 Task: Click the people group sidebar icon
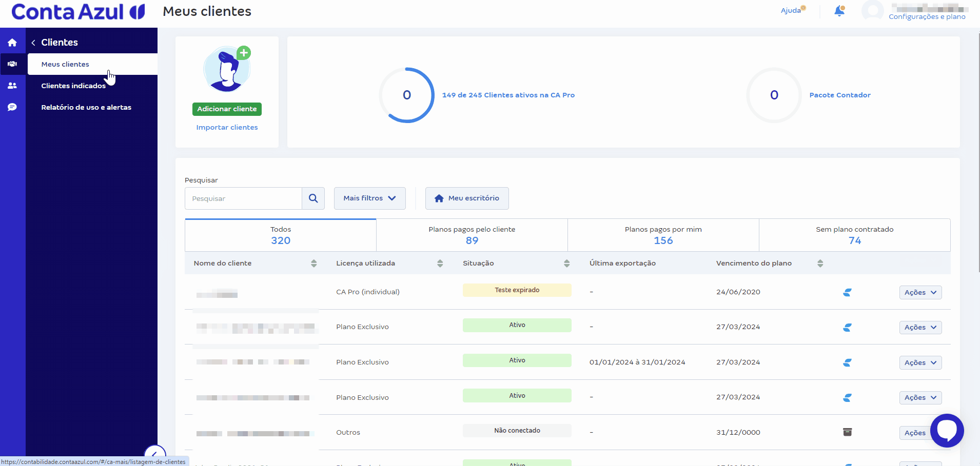12,86
